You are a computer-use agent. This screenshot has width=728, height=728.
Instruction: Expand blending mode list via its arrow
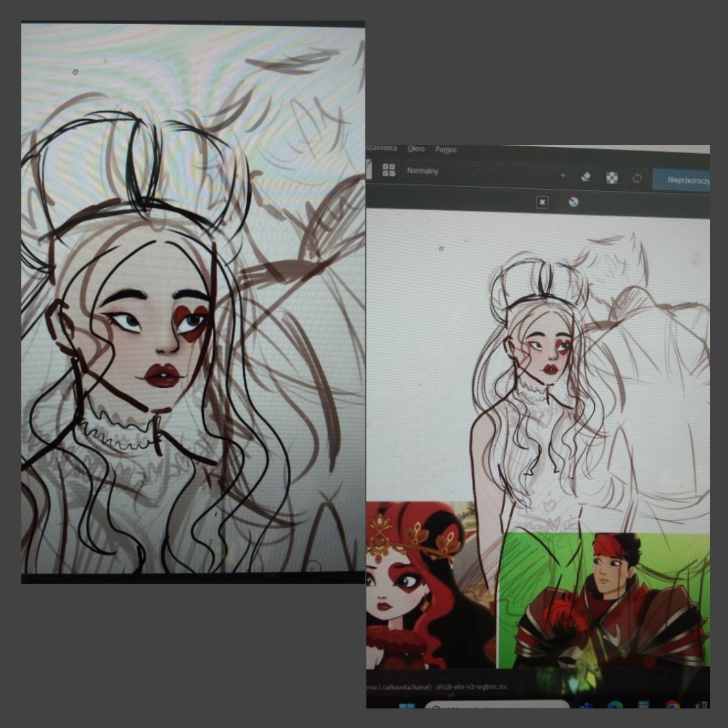click(562, 176)
